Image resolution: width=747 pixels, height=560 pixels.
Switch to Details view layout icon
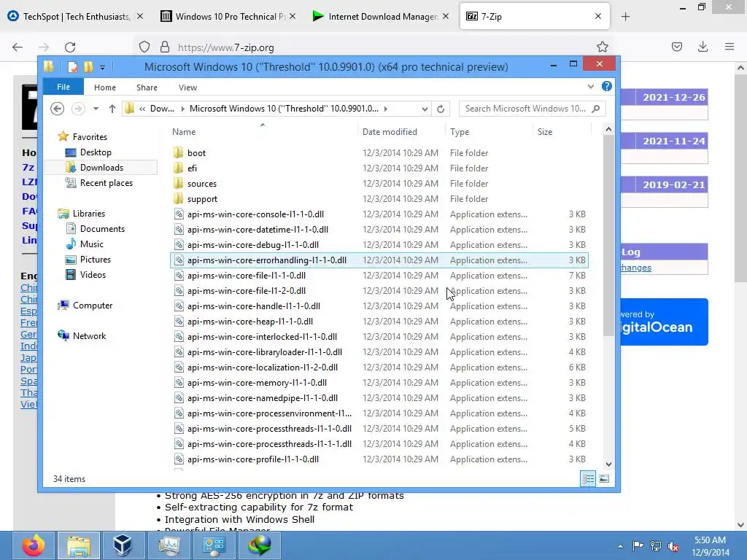coord(588,478)
